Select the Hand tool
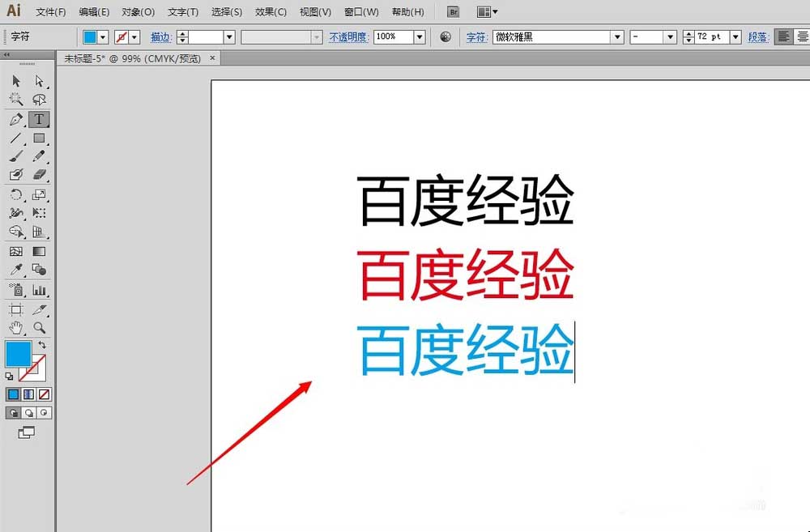This screenshot has width=810, height=532. (16, 327)
